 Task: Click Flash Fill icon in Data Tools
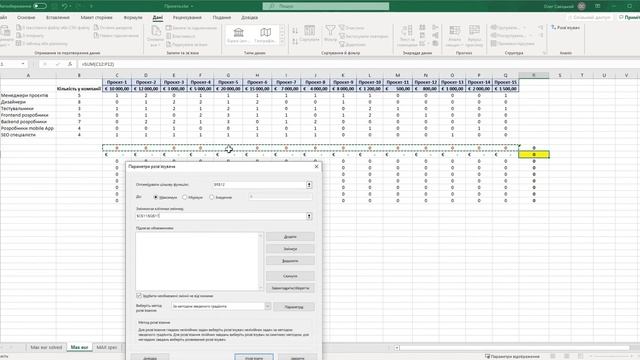click(422, 27)
